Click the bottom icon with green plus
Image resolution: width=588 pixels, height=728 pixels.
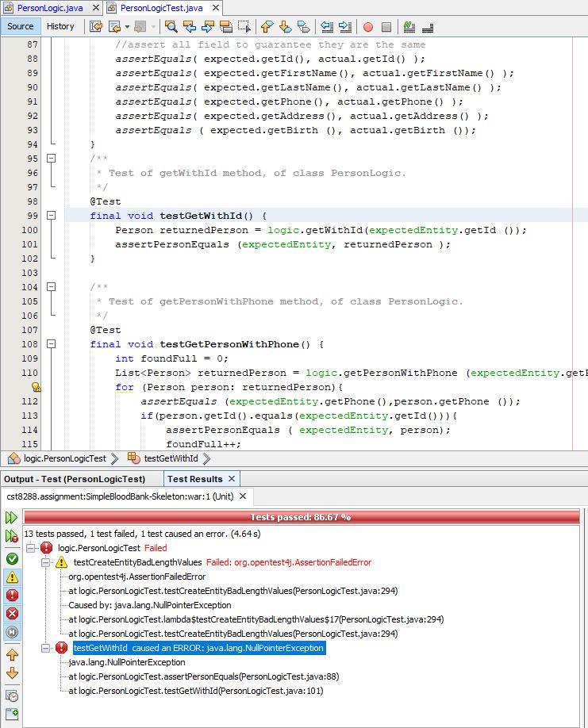(x=12, y=714)
